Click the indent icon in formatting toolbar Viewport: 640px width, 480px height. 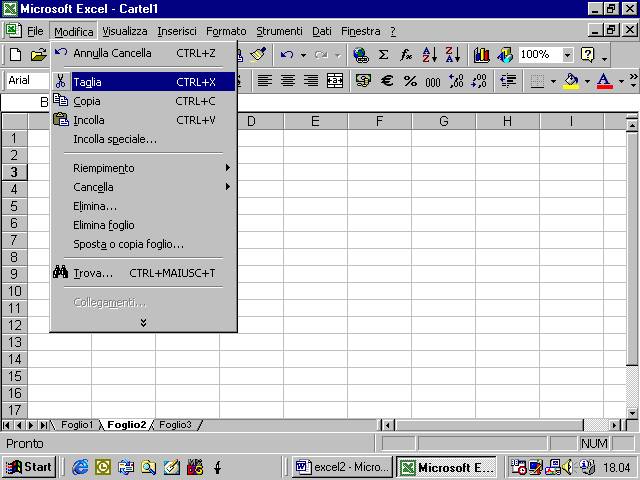(x=508, y=80)
